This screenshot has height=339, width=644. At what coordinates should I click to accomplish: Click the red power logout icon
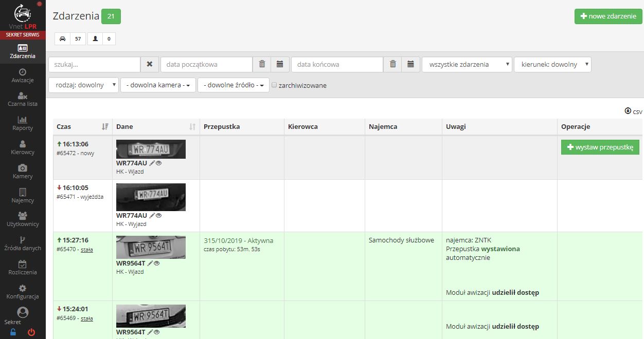click(31, 332)
